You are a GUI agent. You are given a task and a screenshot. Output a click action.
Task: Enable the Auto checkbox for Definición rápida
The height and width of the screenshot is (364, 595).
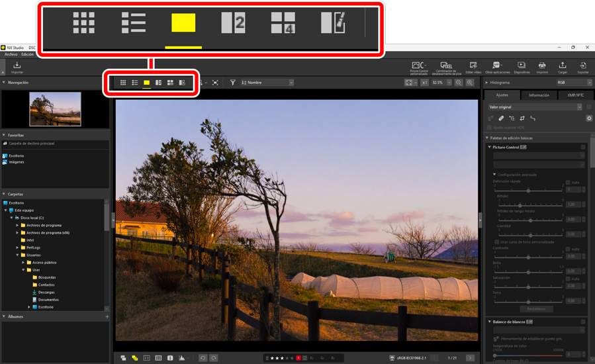pos(568,182)
